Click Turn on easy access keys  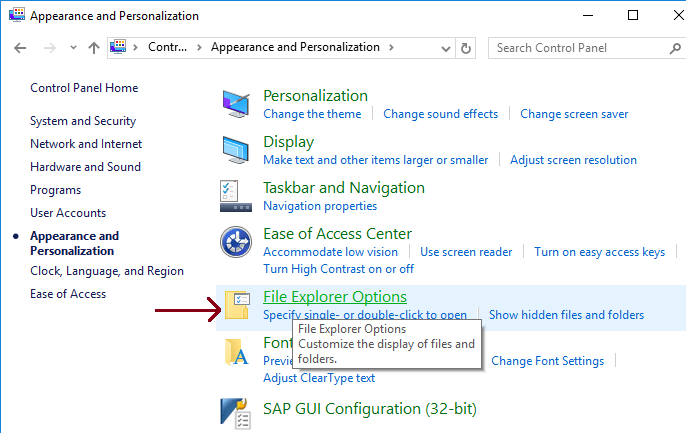coord(599,252)
